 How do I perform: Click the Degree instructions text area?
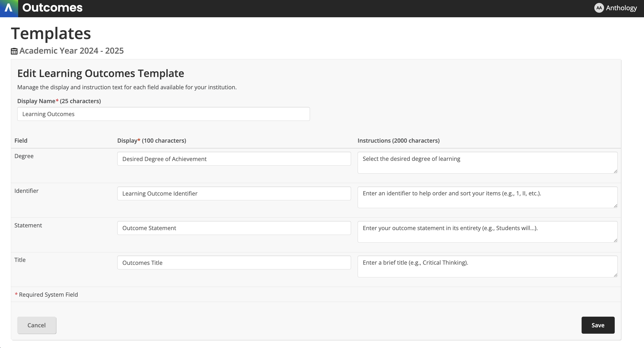click(487, 163)
